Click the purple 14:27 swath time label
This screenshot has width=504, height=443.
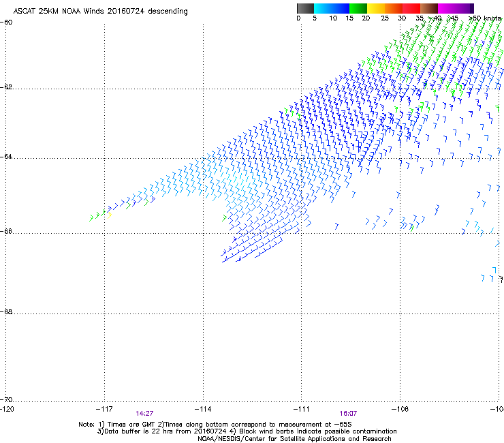[x=144, y=414]
